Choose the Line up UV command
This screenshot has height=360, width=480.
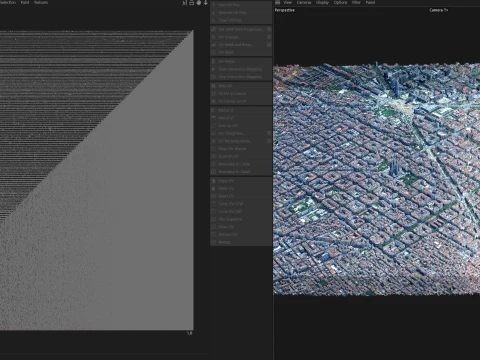[241, 126]
